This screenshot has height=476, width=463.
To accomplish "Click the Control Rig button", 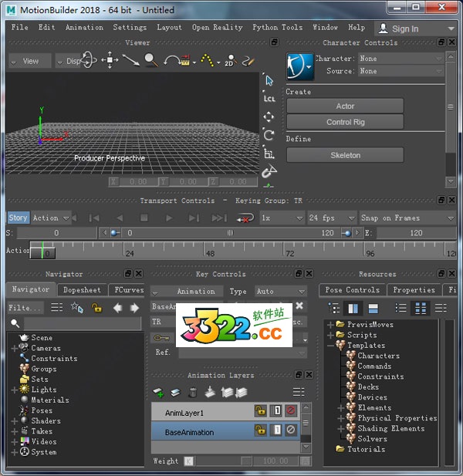I will click(x=345, y=122).
